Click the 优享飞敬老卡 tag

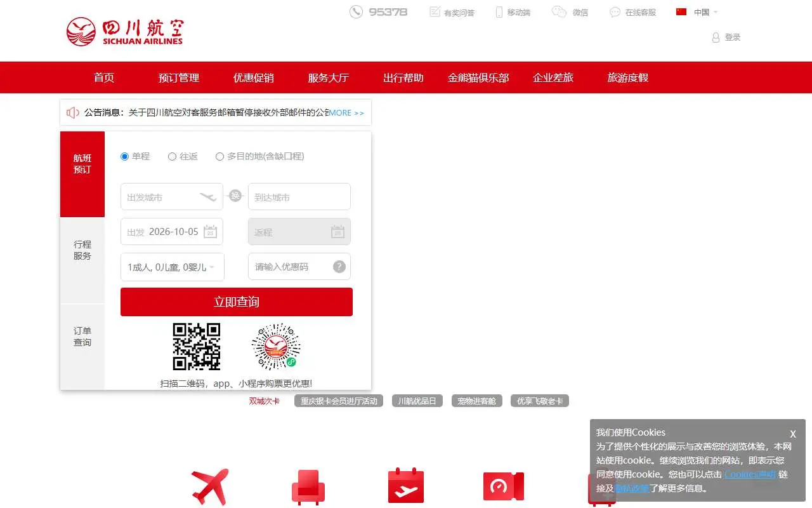tap(540, 401)
